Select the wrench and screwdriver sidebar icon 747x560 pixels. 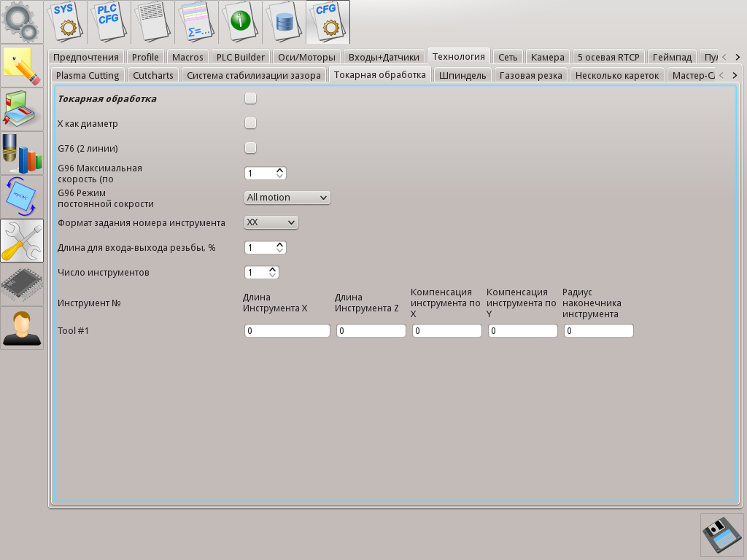(x=22, y=241)
